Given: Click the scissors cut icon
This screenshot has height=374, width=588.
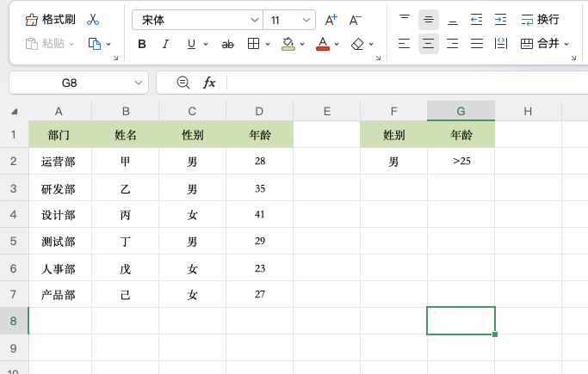Looking at the screenshot, I should 93,20.
